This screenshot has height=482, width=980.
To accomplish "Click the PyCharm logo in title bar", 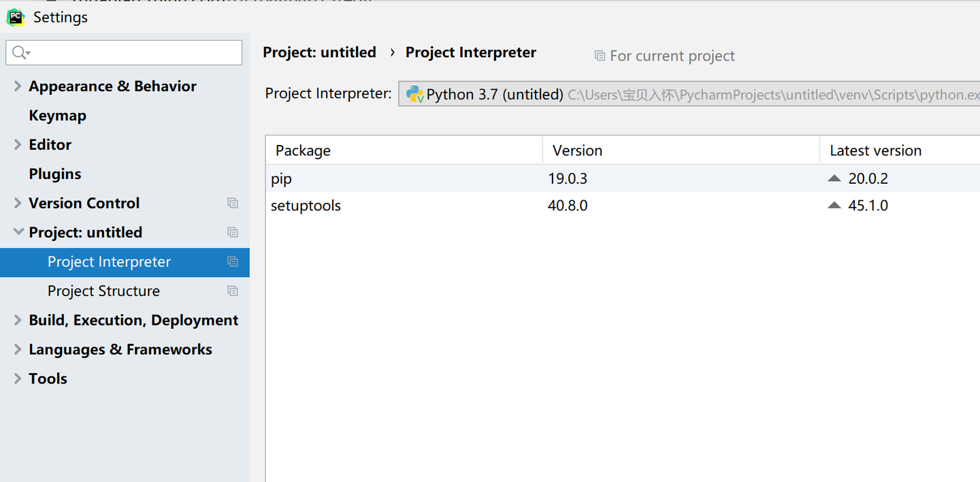I will [15, 17].
